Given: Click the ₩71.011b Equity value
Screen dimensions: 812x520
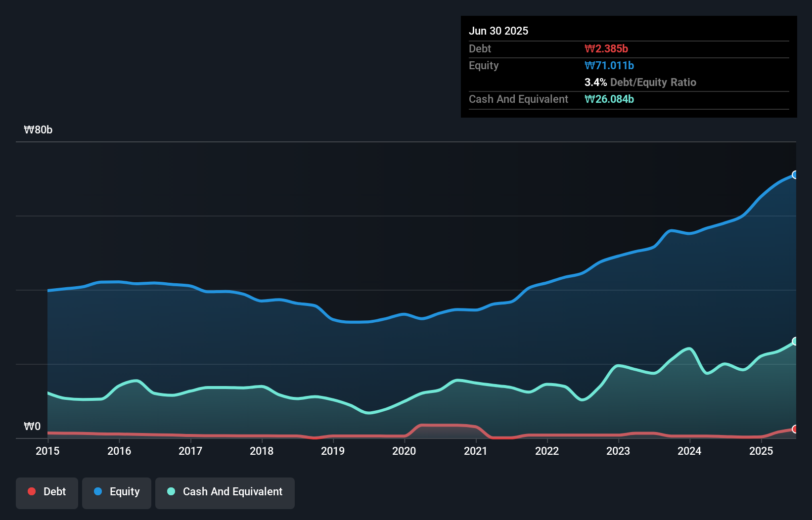Looking at the screenshot, I should tap(609, 65).
